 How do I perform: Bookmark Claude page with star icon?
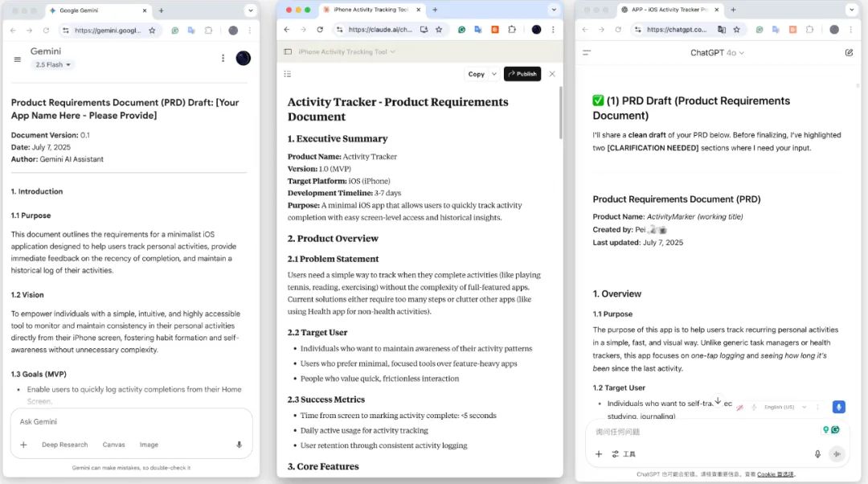coord(439,30)
